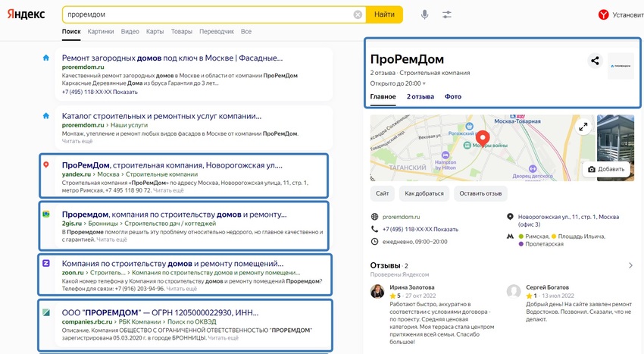Switch to Картинки tab
Screen dimensions: 644x354
pos(101,32)
